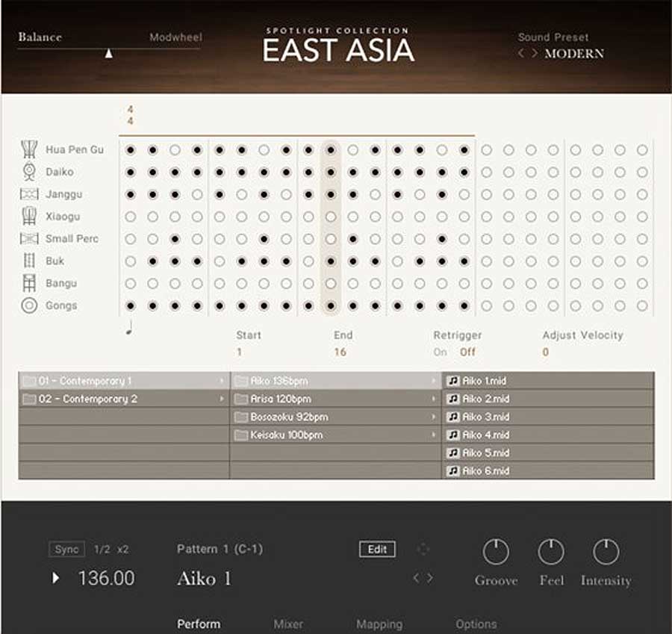Toggle first step of Buk row

click(130, 261)
